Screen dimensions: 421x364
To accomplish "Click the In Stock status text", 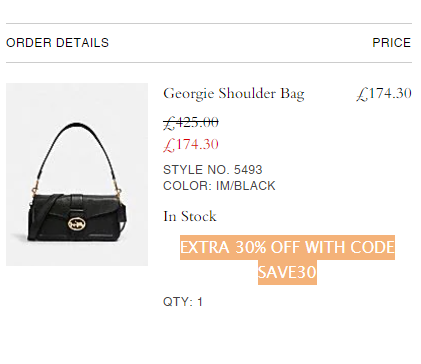I will pyautogui.click(x=190, y=216).
